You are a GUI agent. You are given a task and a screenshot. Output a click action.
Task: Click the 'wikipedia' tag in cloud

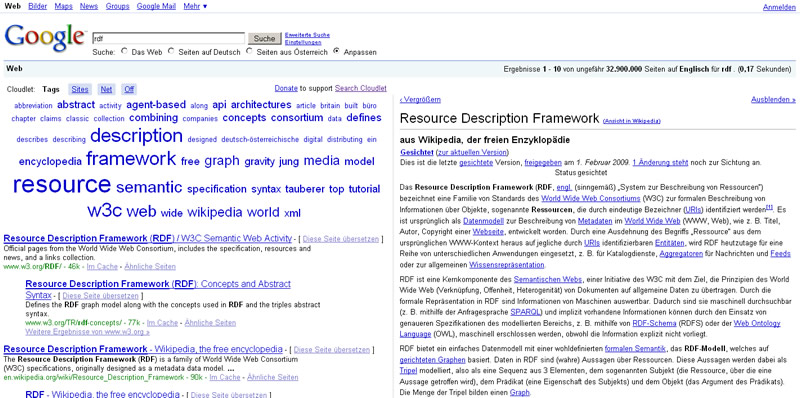[x=215, y=212]
